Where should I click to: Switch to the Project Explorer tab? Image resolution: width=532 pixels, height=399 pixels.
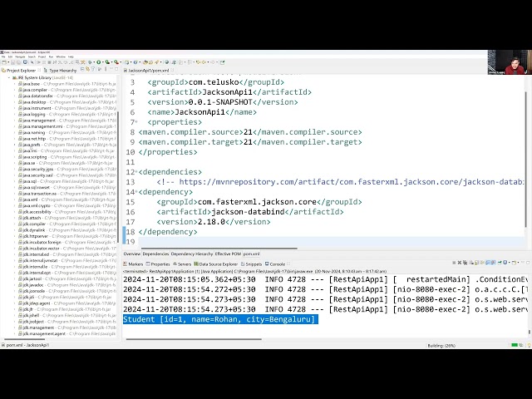pyautogui.click(x=21, y=70)
